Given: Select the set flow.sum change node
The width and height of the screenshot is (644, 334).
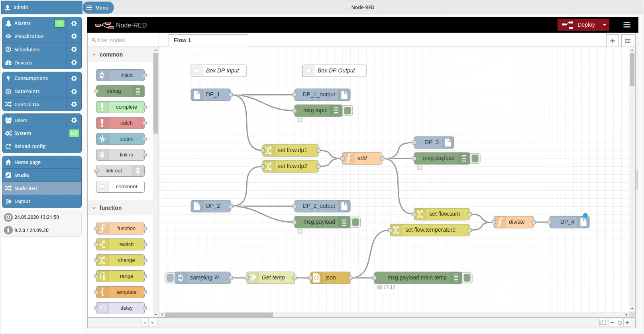Looking at the screenshot, I should click(x=442, y=214).
